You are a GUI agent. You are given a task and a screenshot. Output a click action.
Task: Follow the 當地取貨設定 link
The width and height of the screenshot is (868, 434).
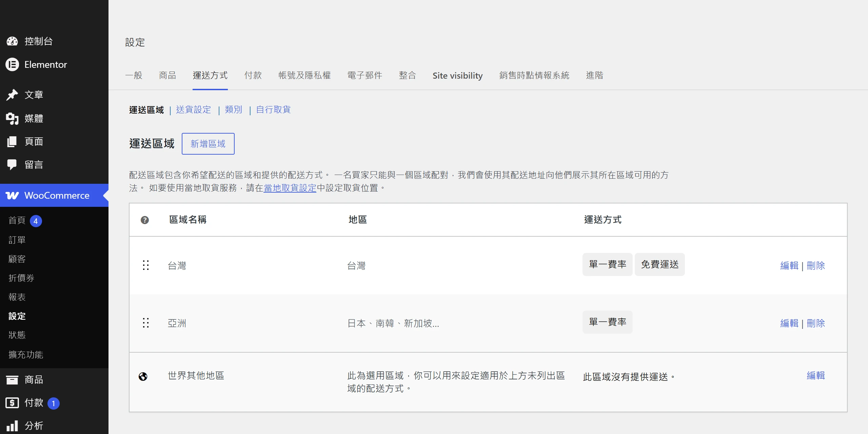290,188
